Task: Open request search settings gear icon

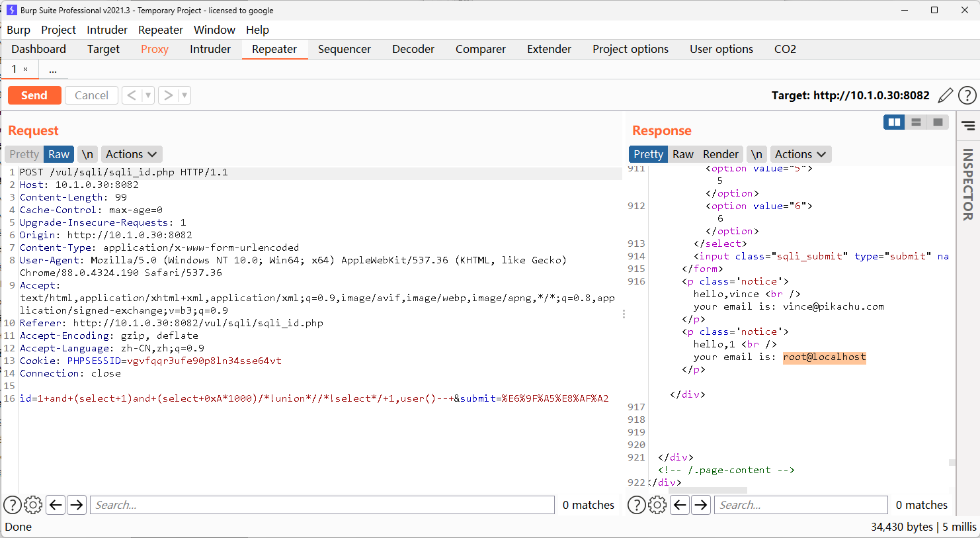Action: [x=33, y=505]
